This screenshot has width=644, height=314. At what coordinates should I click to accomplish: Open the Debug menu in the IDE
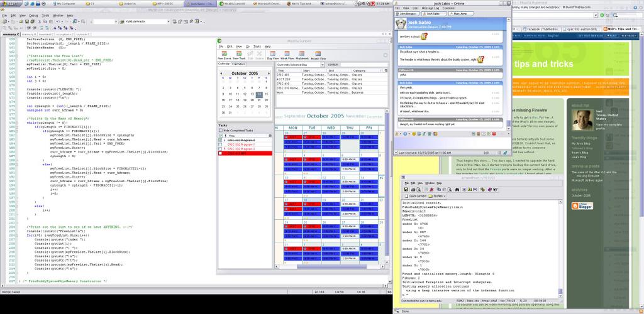33,14
